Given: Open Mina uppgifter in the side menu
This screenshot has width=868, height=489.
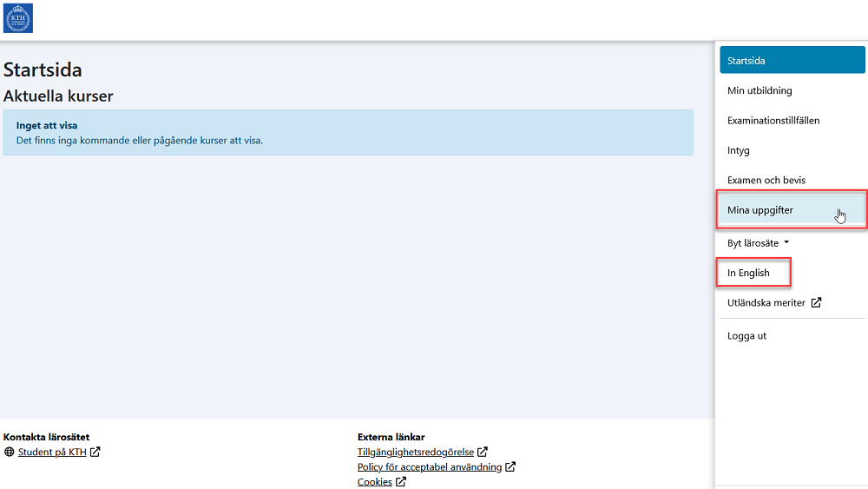Looking at the screenshot, I should pos(760,210).
